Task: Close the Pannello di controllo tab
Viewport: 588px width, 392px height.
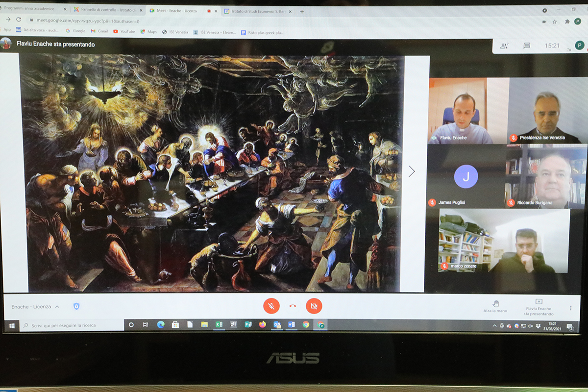Action: tap(140, 10)
